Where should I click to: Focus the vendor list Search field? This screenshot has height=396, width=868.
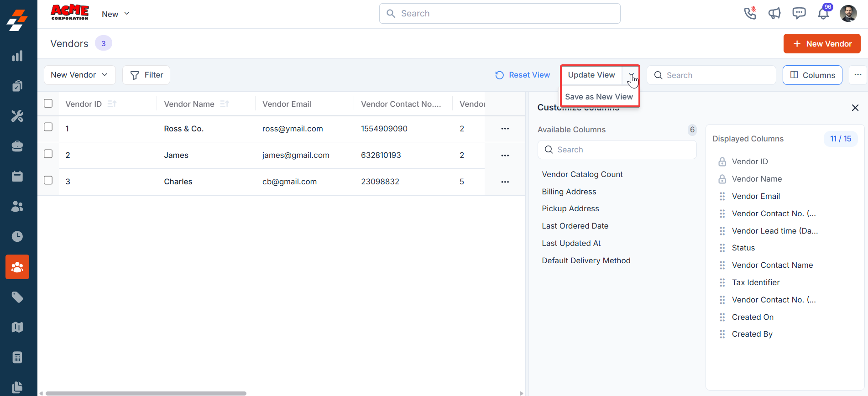(x=711, y=75)
